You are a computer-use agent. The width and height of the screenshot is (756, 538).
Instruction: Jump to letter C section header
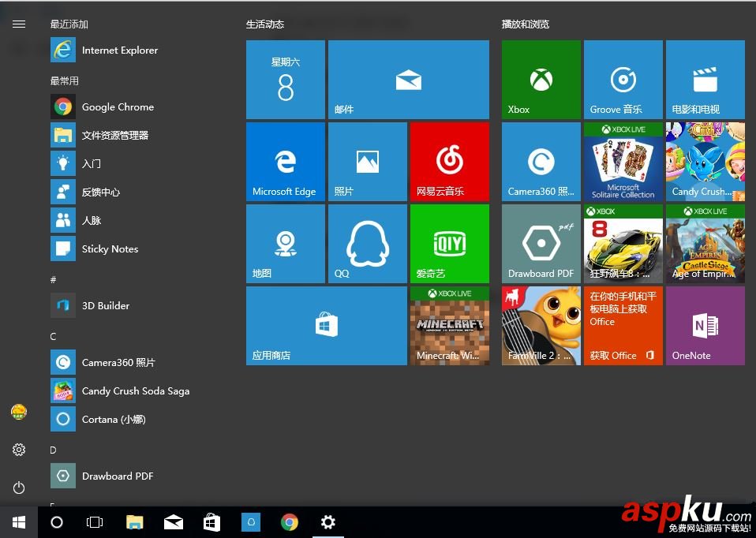pos(54,337)
